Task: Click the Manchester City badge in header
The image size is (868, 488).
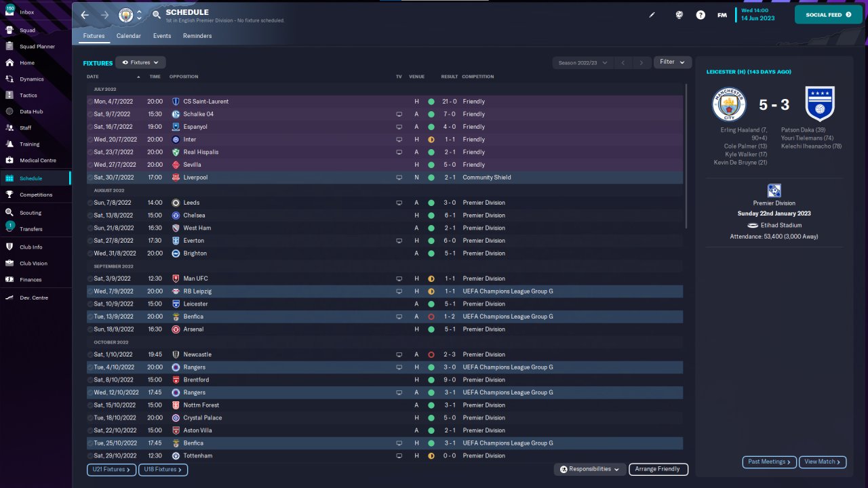Action: tap(126, 15)
